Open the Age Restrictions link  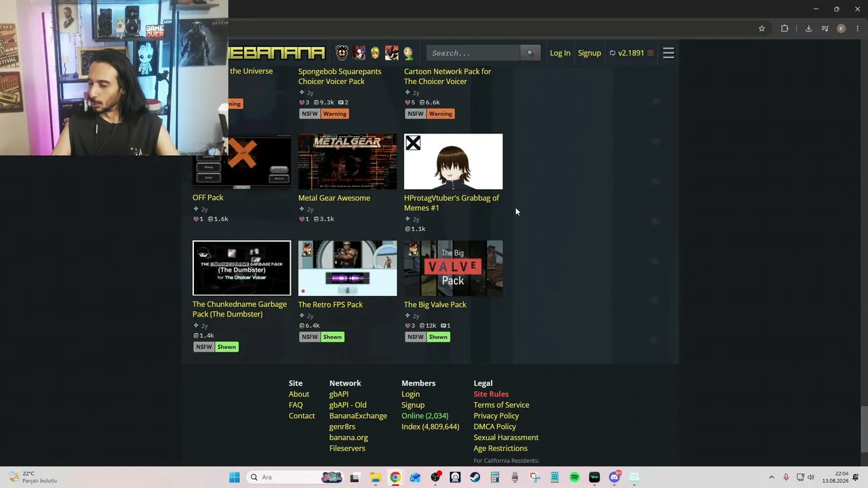[x=500, y=448]
